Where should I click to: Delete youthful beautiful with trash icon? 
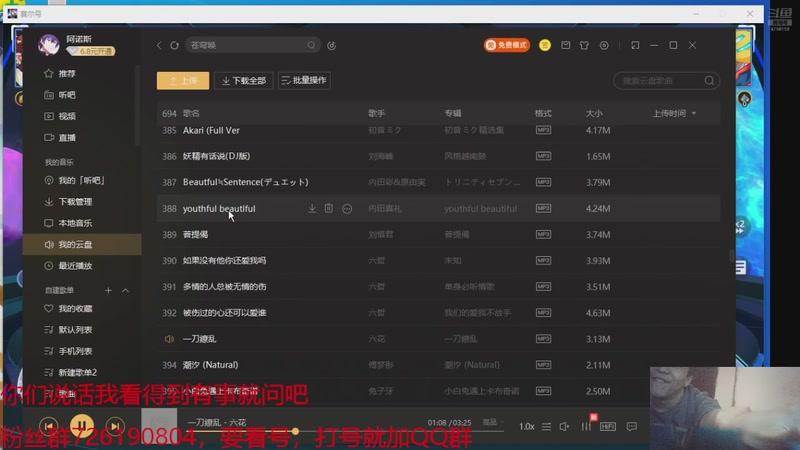pos(329,209)
